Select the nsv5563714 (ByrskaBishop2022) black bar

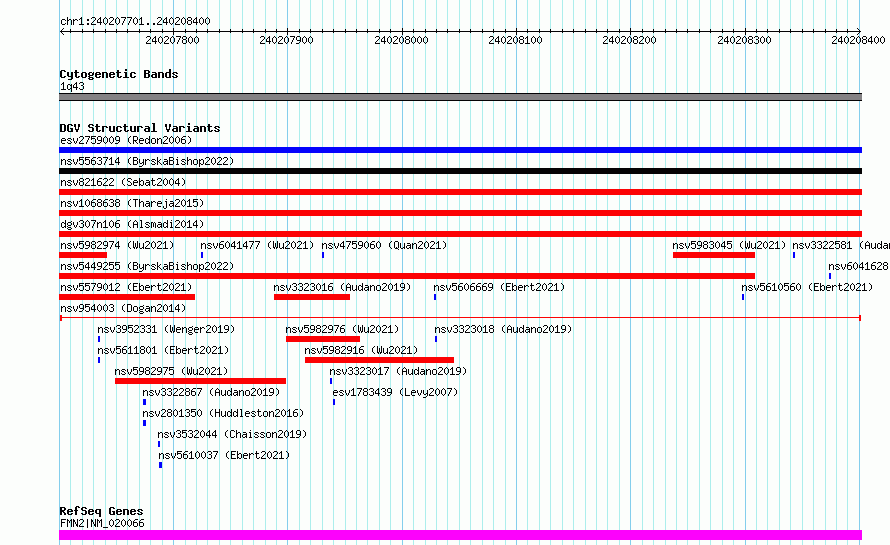(x=460, y=171)
